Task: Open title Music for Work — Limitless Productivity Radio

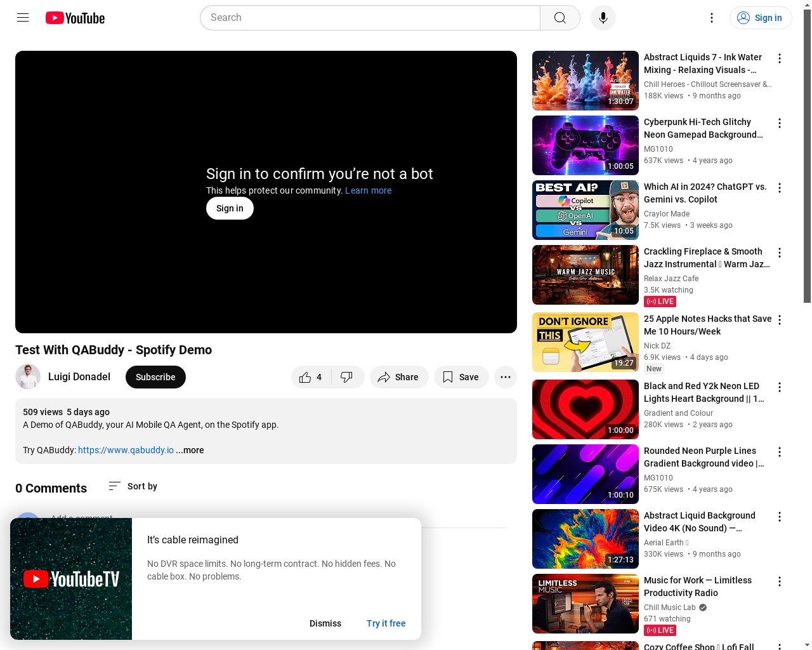Action: tap(698, 587)
